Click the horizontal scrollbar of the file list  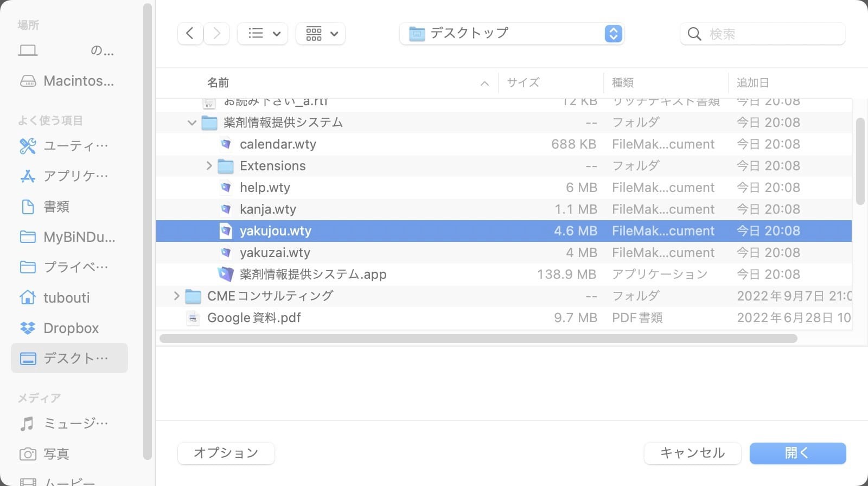pos(478,338)
